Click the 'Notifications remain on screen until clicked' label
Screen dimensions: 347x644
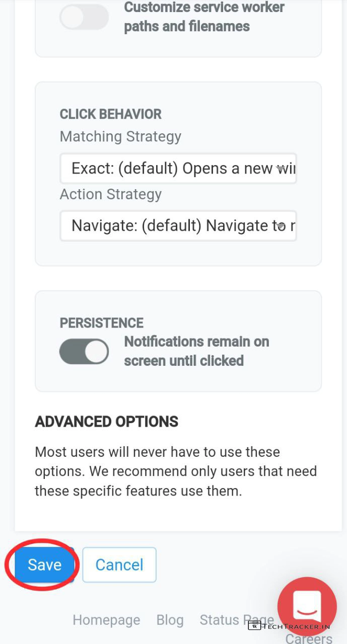[x=196, y=351]
